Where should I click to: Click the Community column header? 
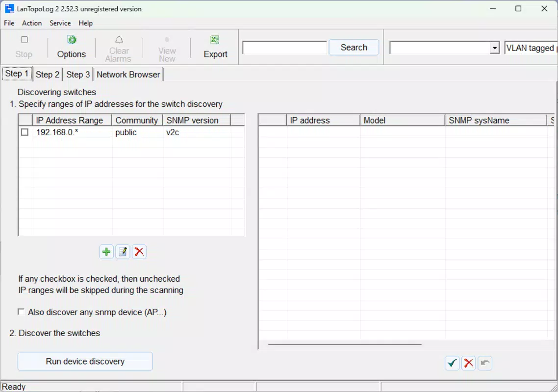[137, 120]
